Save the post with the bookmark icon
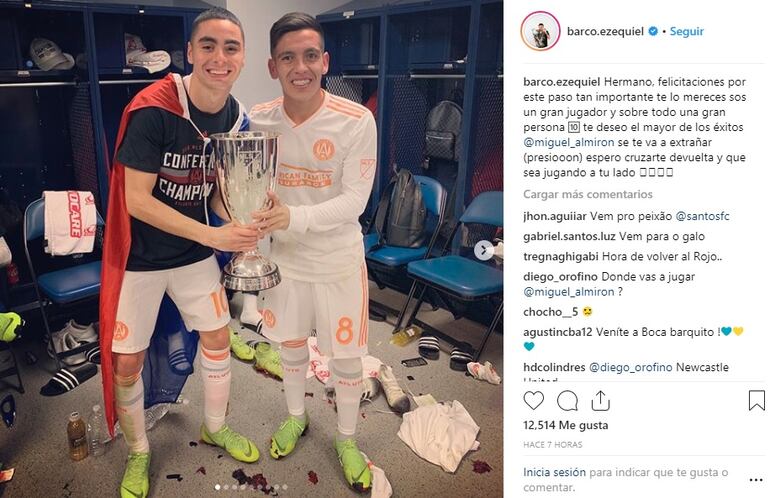 [x=757, y=401]
